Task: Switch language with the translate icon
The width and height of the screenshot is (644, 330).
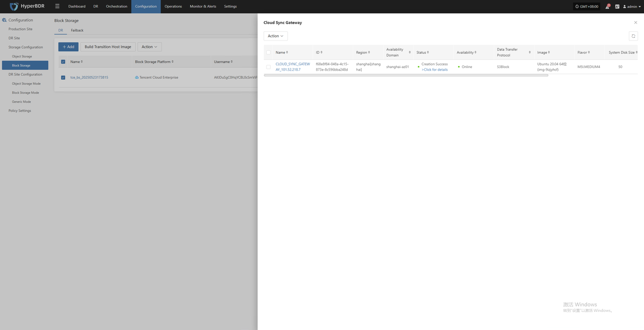Action: tap(617, 7)
